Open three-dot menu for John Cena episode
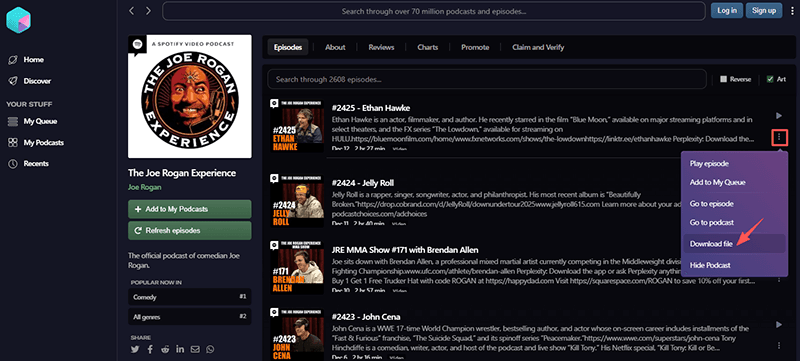This screenshot has width=800, height=361. coord(779,345)
